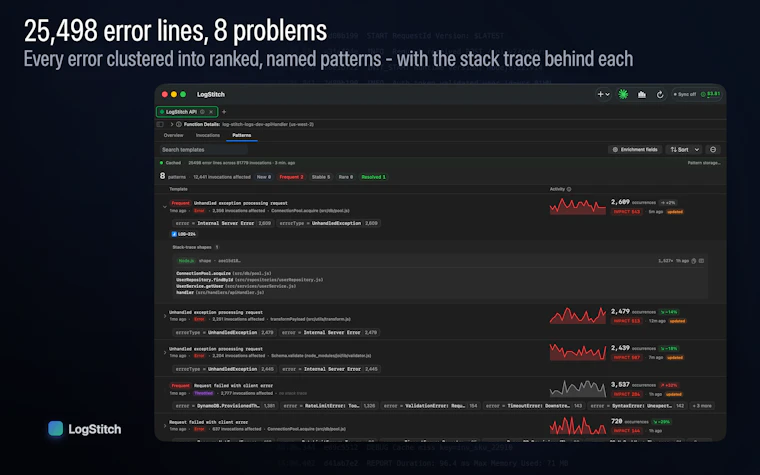
Task: Open Enrichment fields settings
Action: tap(635, 150)
